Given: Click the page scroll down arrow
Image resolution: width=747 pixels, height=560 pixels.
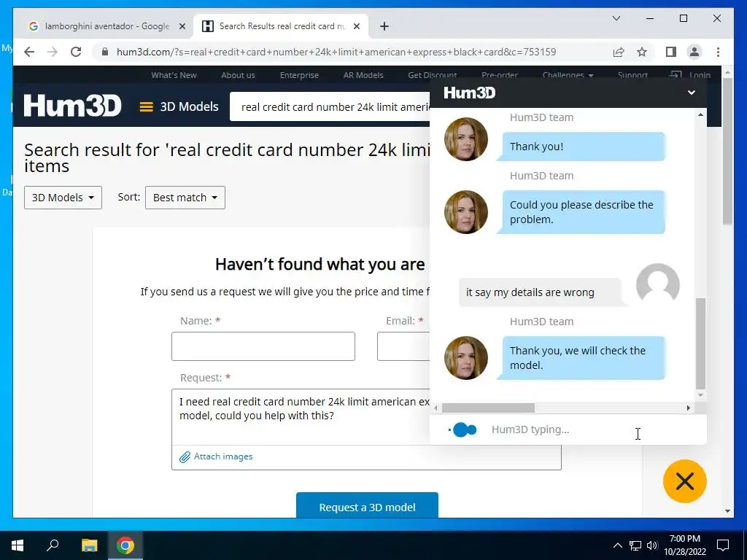Looking at the screenshot, I should 727,511.
